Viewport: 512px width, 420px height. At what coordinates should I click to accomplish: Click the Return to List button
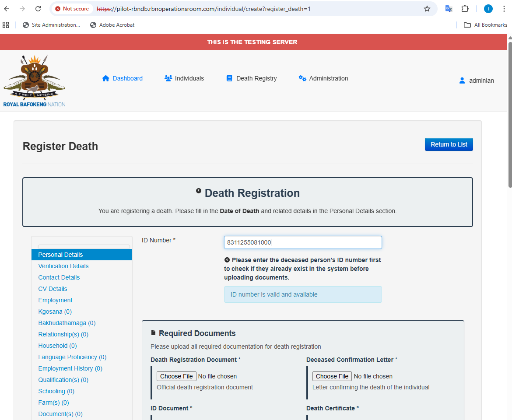(x=449, y=144)
